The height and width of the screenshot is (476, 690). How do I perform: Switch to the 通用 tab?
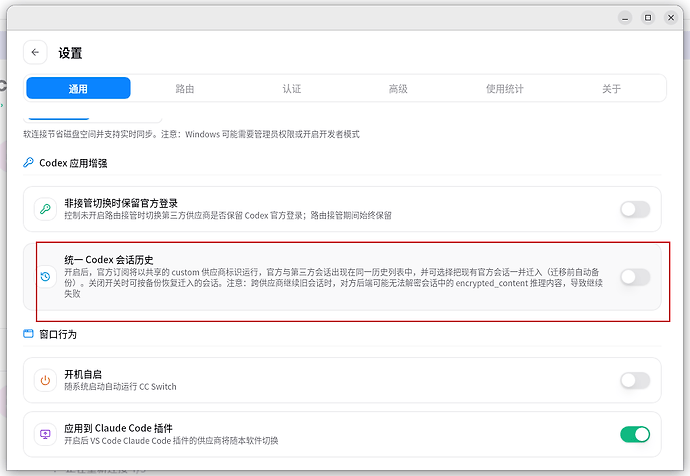[78, 88]
